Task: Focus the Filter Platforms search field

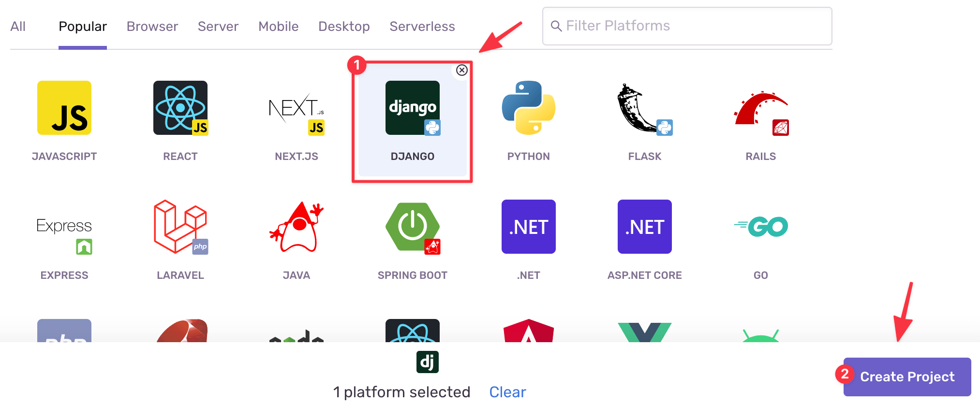Action: click(x=687, y=26)
